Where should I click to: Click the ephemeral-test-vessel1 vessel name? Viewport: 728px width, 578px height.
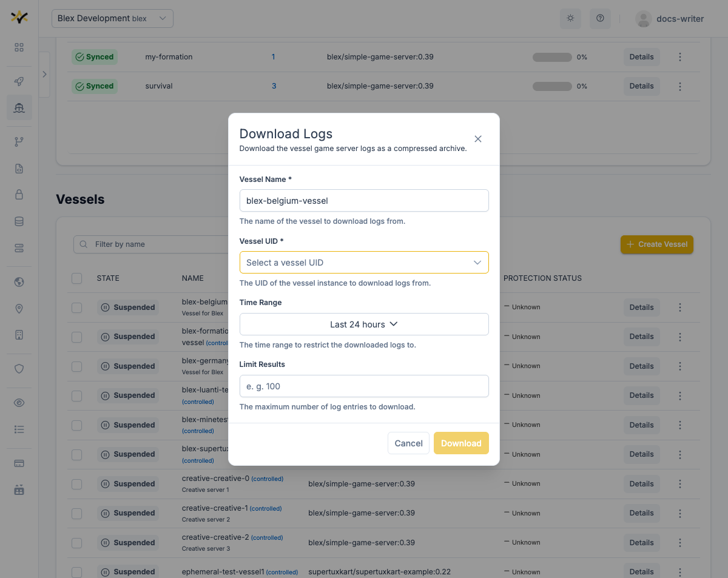point(223,572)
